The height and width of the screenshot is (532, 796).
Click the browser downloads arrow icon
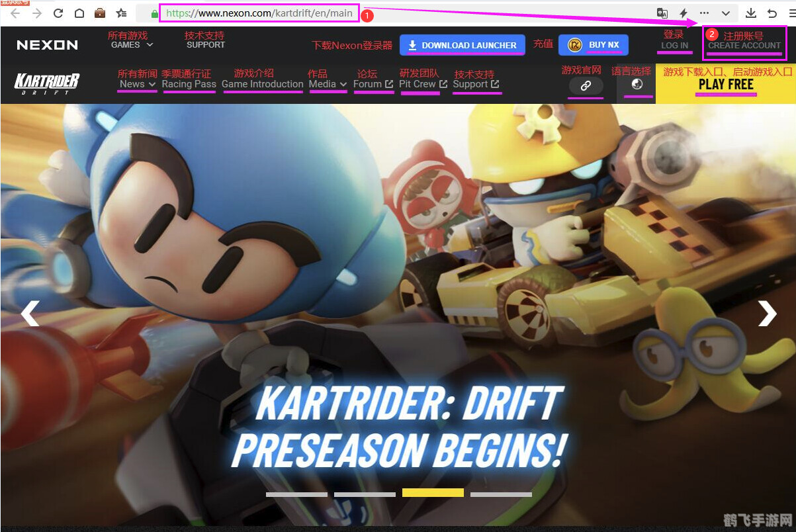pos(750,13)
